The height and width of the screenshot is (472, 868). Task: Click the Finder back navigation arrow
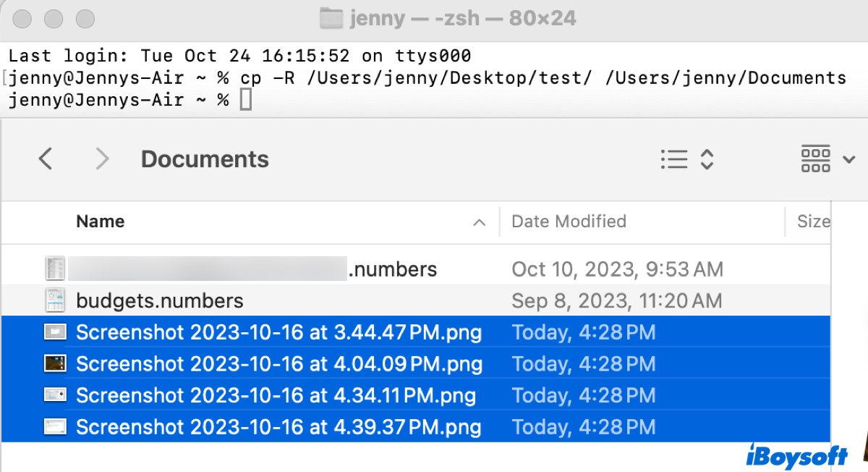(x=46, y=159)
